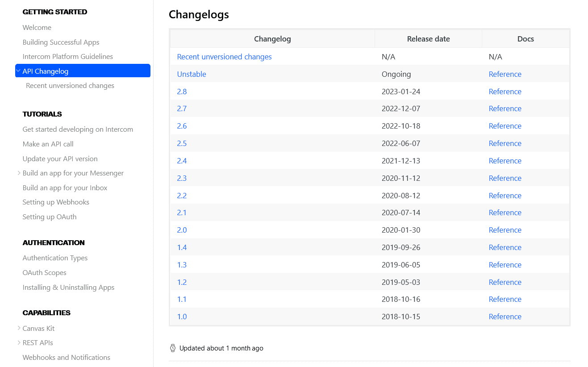Open changelog for version 2.0
The width and height of the screenshot is (588, 367).
pos(182,230)
